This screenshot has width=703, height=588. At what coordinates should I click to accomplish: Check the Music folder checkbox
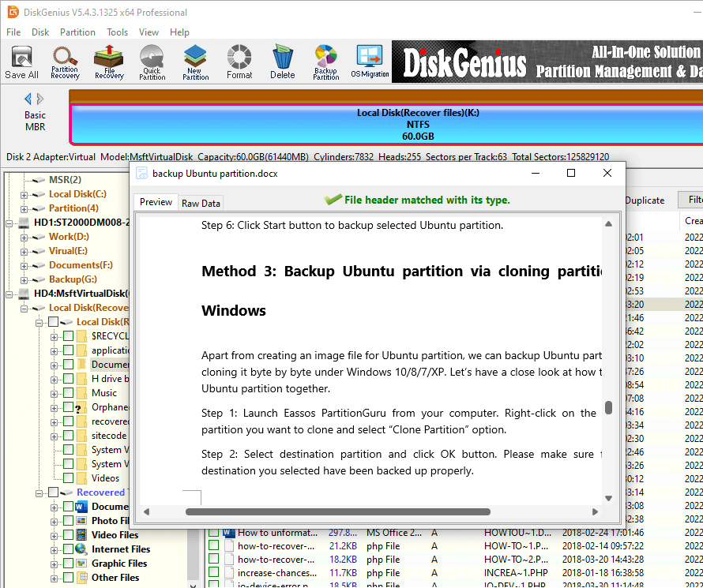click(69, 393)
